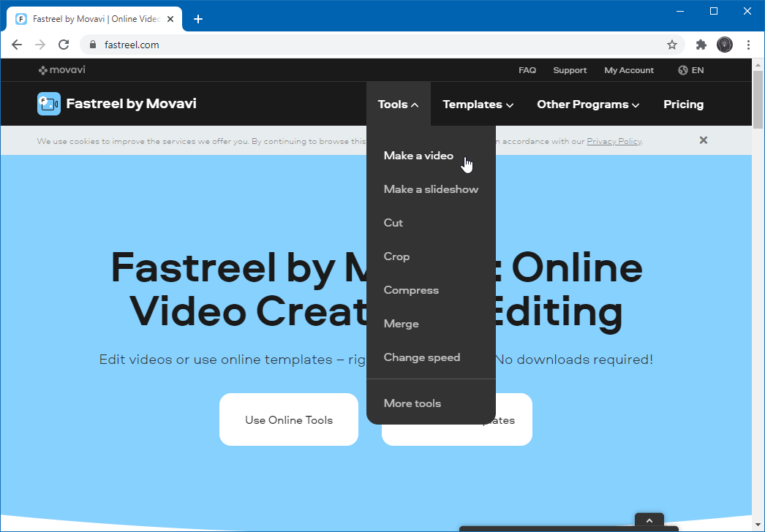Click the Fastreel logo icon
Viewport: 765px width, 532px height.
pyautogui.click(x=49, y=104)
